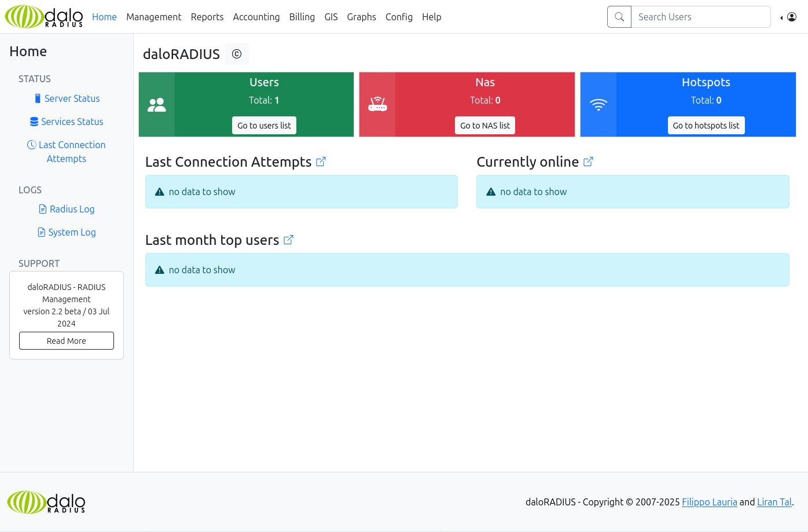Follow the Filippo Lauria footer link

tap(709, 502)
